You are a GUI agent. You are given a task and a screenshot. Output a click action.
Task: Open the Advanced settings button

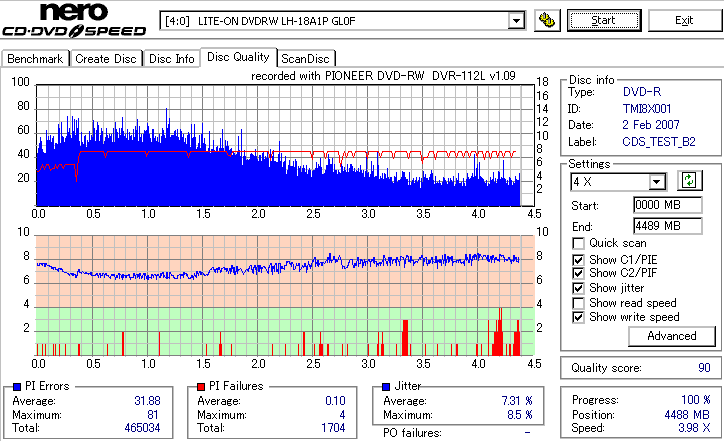click(x=671, y=336)
